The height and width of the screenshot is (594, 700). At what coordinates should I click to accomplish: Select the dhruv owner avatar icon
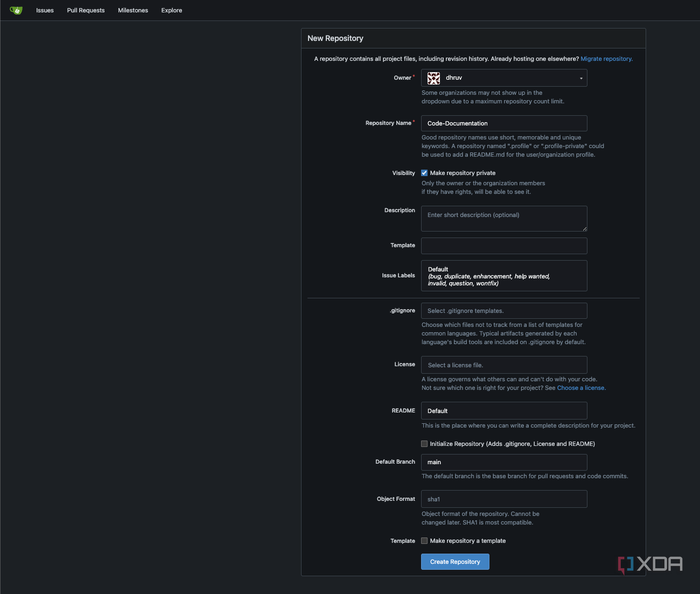click(x=433, y=78)
